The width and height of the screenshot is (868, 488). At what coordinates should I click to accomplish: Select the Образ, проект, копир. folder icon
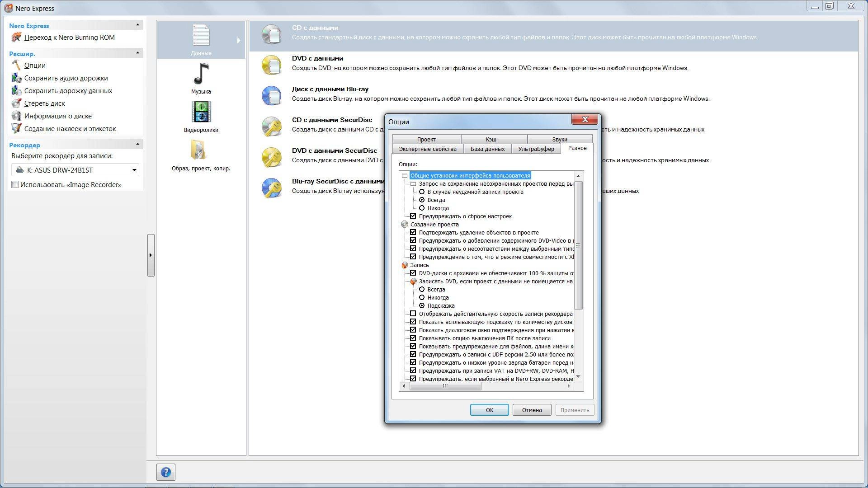198,150
